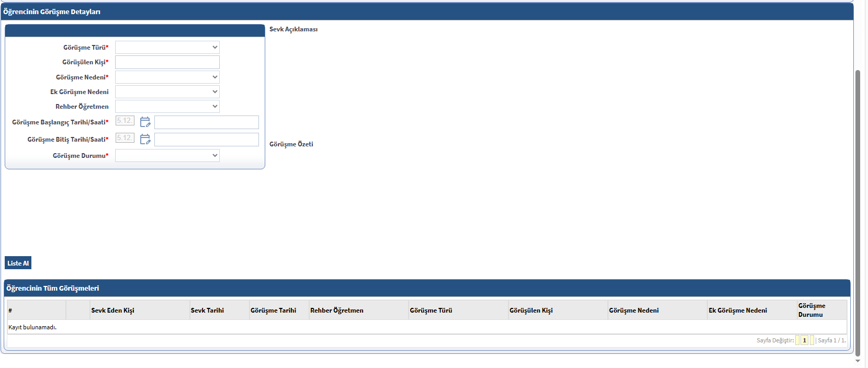This screenshot has height=368, width=868.
Task: Open calendar picker for Görüşme Bitiş Tarihi
Action: click(145, 139)
